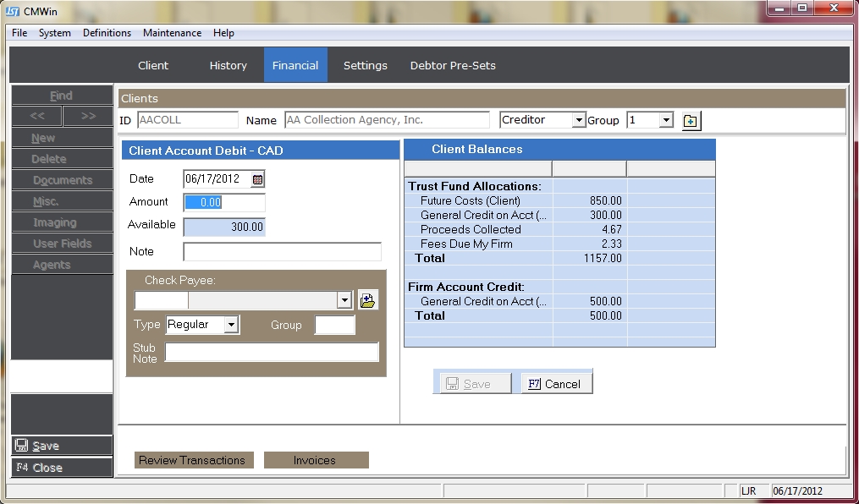The height and width of the screenshot is (504, 859).
Task: Click the Check Payee lookup folder icon
Action: [368, 300]
